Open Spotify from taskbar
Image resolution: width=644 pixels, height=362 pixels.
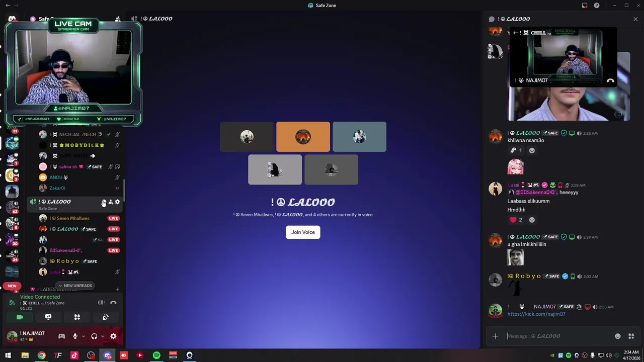156,355
